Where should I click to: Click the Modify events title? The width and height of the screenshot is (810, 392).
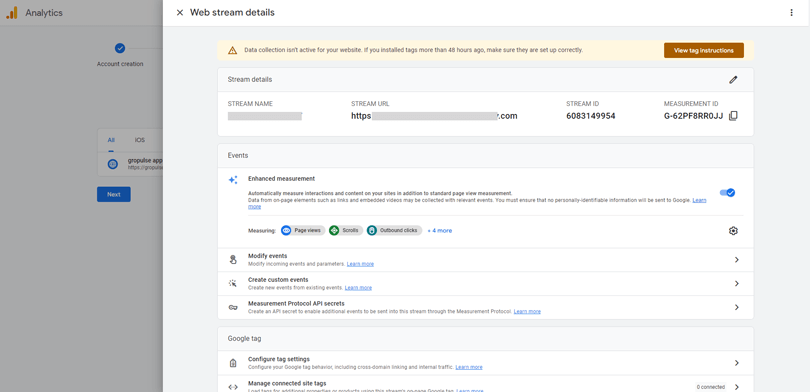click(x=268, y=256)
